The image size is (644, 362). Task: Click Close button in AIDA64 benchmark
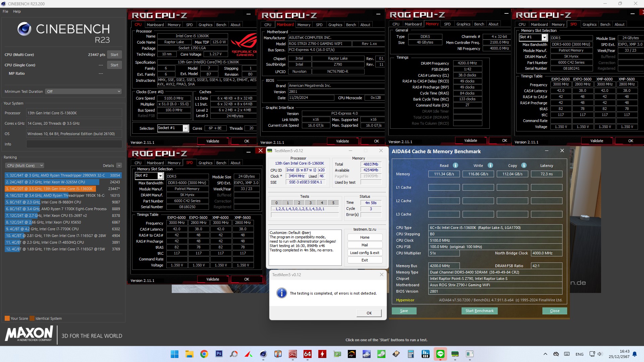coord(554,311)
